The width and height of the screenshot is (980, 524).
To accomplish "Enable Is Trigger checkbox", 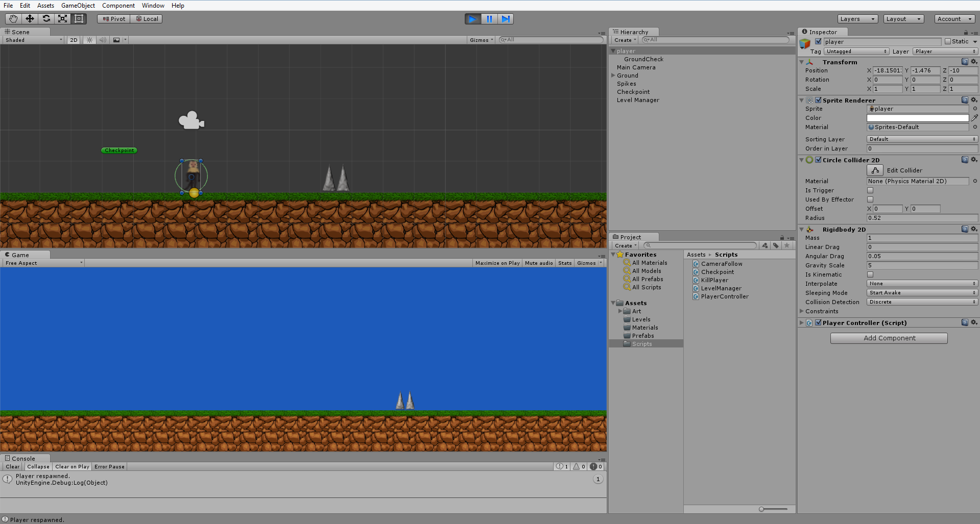I will click(x=870, y=190).
